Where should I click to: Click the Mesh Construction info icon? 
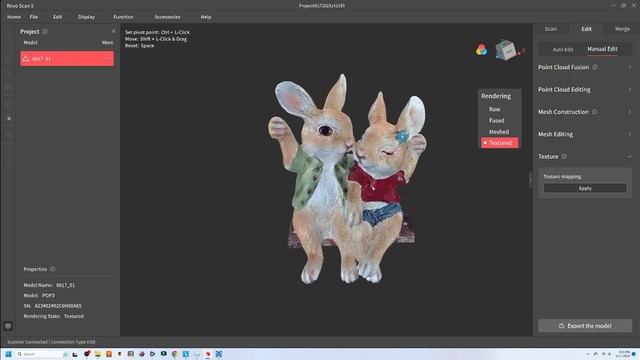tap(594, 111)
